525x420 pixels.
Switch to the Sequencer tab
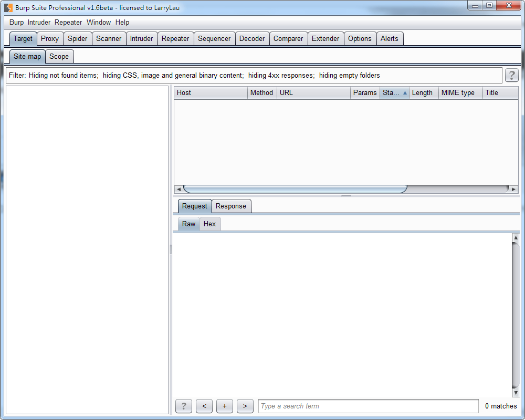tap(214, 38)
